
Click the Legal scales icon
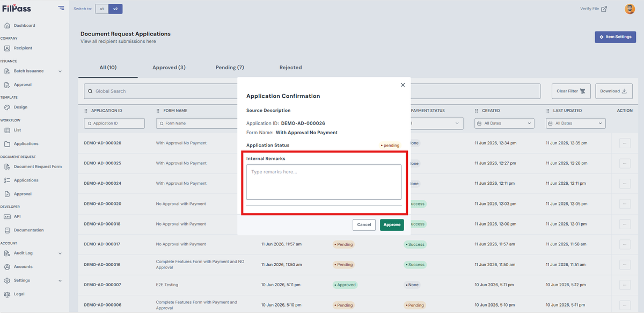(7, 294)
